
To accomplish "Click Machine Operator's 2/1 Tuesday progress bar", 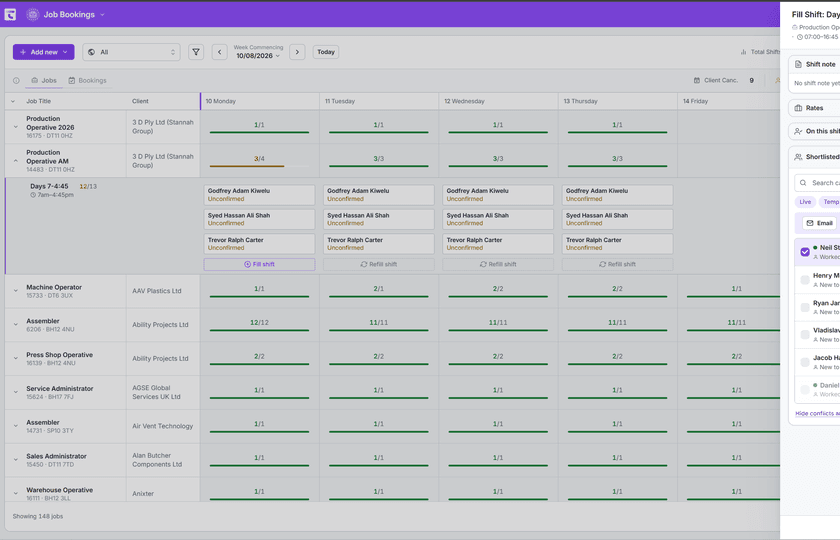I will [379, 296].
